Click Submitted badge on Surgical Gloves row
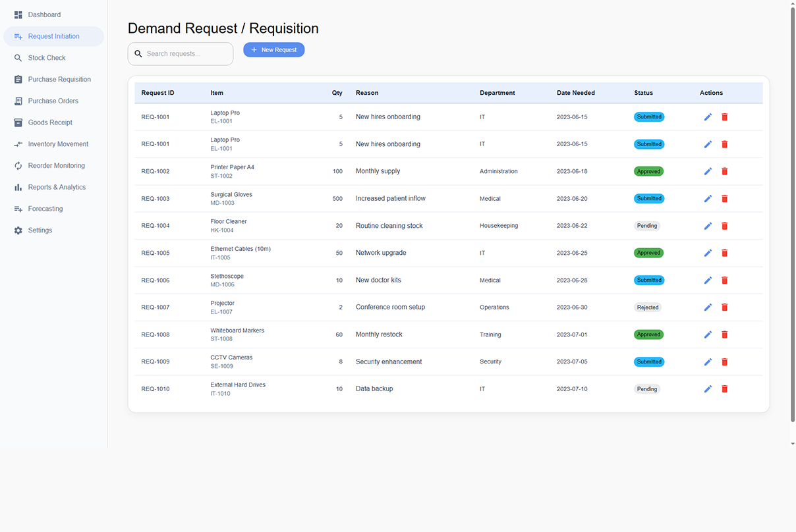Screen dimensions: 796x532 649,198
